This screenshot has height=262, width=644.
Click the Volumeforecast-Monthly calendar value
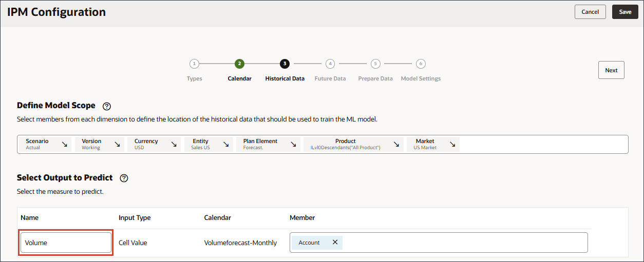click(x=240, y=243)
